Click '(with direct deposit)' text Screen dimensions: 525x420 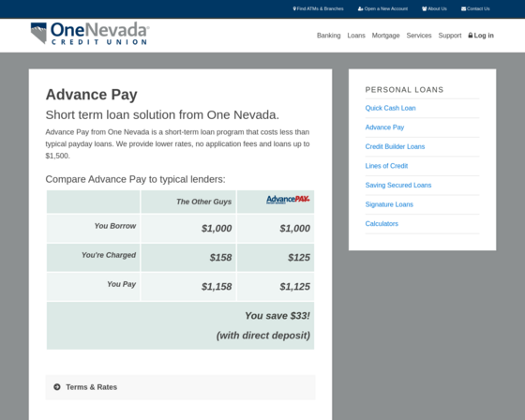(263, 336)
